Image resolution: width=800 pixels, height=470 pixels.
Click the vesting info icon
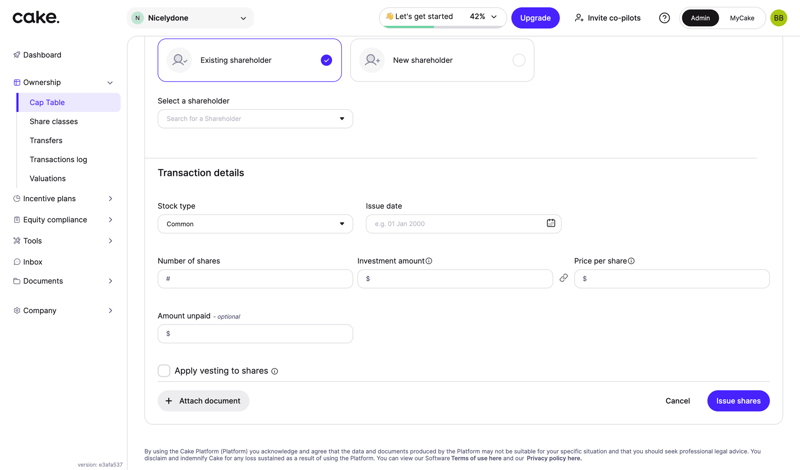pos(275,371)
